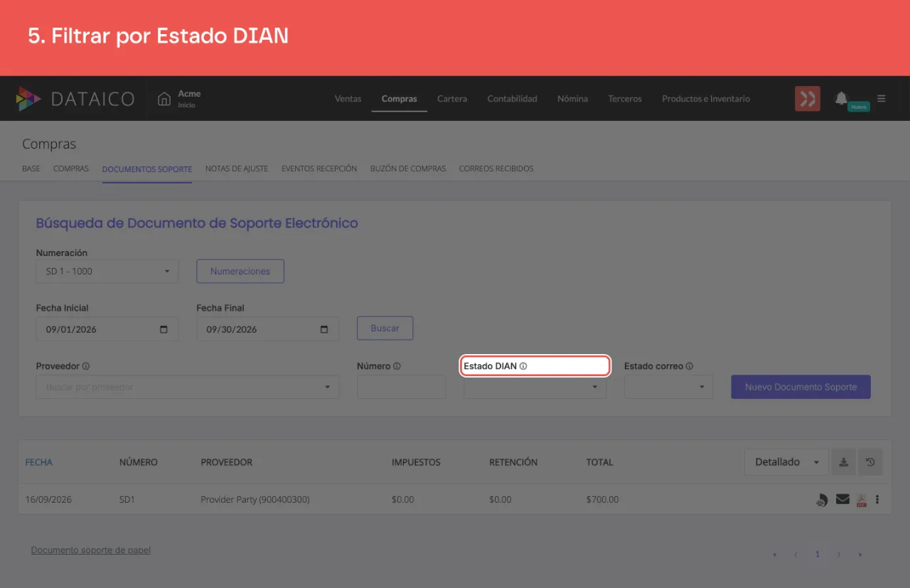The image size is (910, 588).
Task: Click the info icon next to Proveedor
Action: (86, 366)
